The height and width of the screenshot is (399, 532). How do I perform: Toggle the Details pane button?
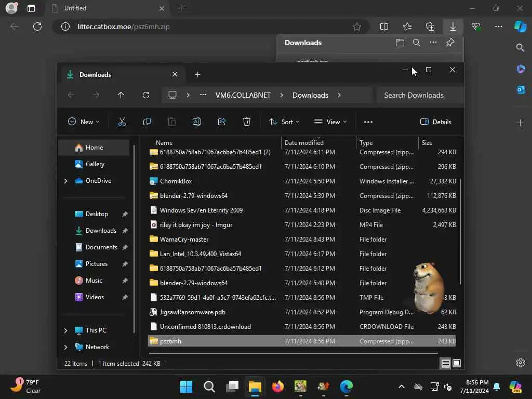(x=436, y=122)
